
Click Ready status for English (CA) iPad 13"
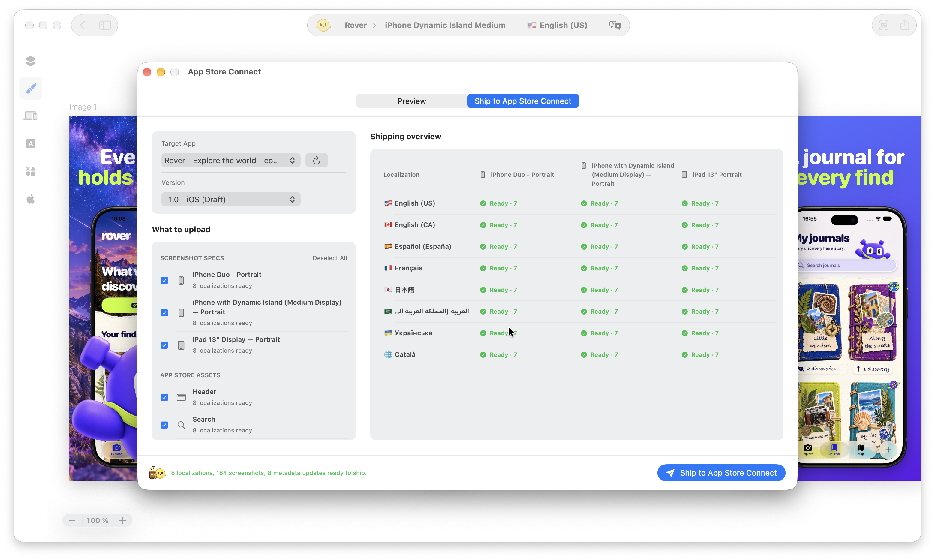click(700, 225)
